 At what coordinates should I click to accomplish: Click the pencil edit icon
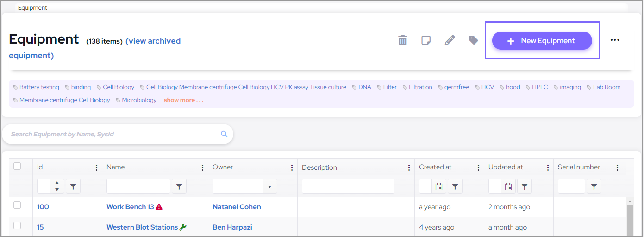[x=450, y=40]
